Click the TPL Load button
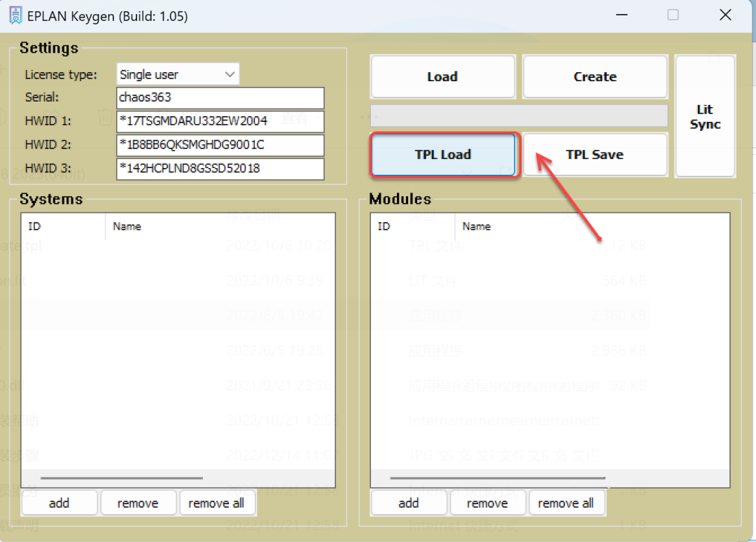 (443, 155)
